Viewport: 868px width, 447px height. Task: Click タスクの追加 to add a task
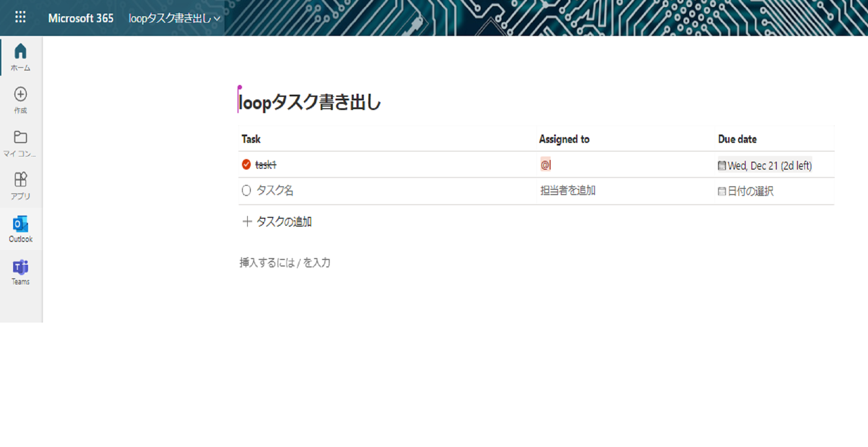[285, 222]
